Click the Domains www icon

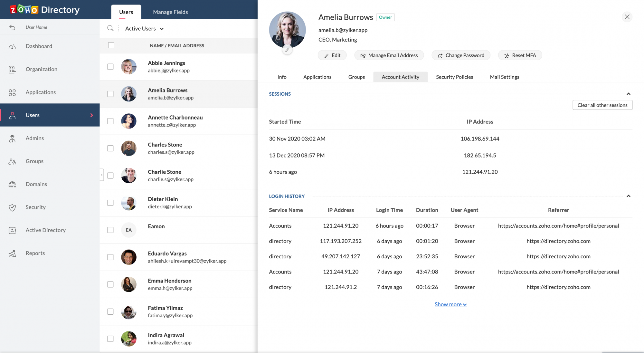(12, 185)
